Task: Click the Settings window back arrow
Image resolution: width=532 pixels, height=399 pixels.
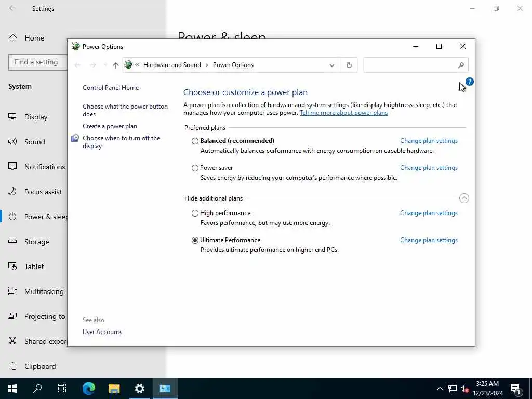Action: [12, 8]
